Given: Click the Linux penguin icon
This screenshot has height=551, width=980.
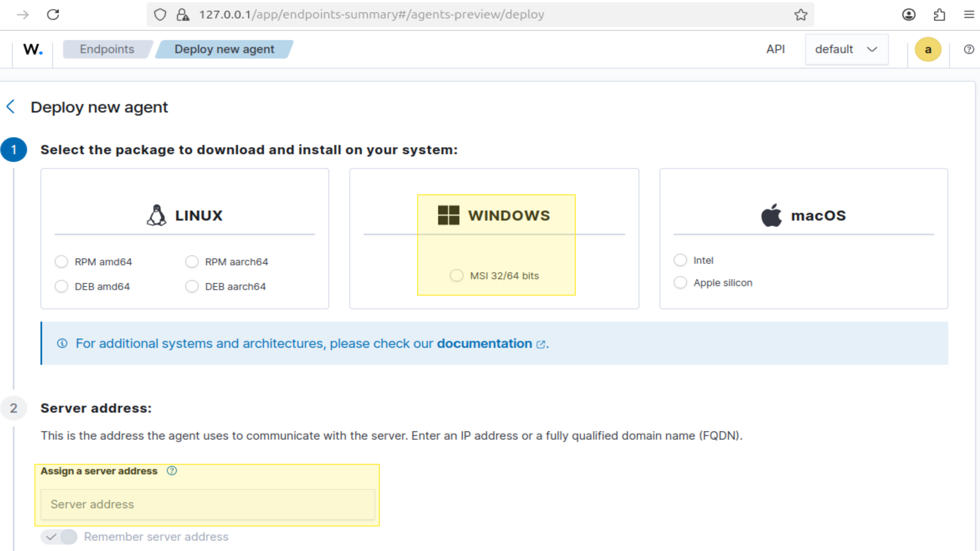Looking at the screenshot, I should (156, 215).
